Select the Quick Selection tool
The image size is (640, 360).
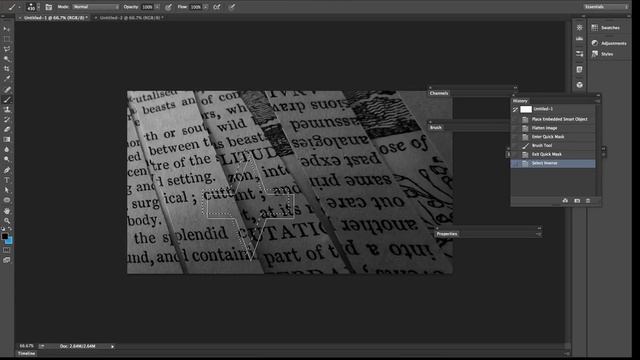pos(7,59)
